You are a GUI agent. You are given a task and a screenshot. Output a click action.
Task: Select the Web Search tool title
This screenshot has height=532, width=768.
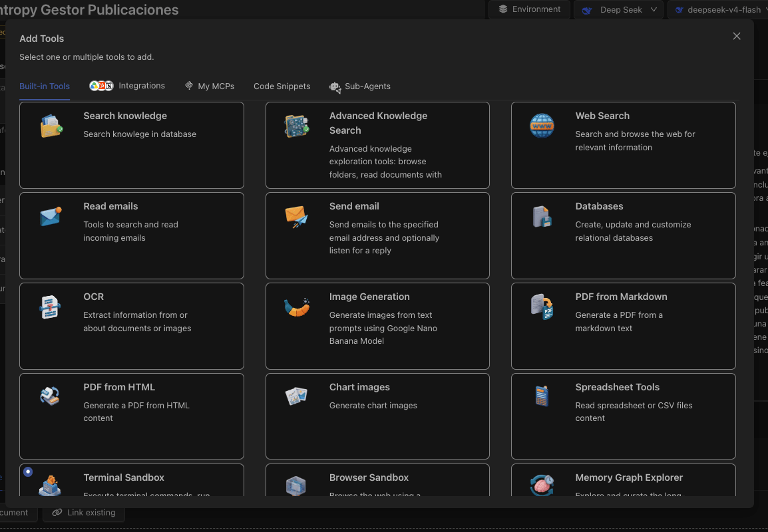coord(602,116)
